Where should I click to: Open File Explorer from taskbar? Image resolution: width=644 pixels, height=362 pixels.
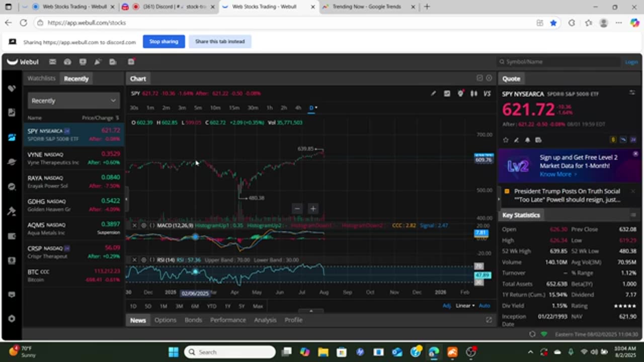[x=323, y=352]
